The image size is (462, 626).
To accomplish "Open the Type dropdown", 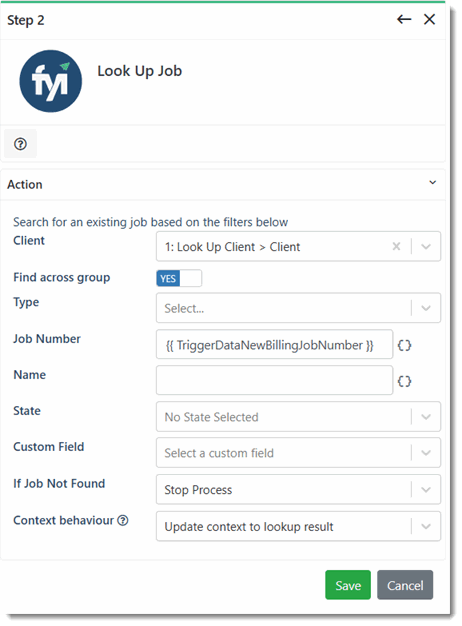I will (298, 308).
